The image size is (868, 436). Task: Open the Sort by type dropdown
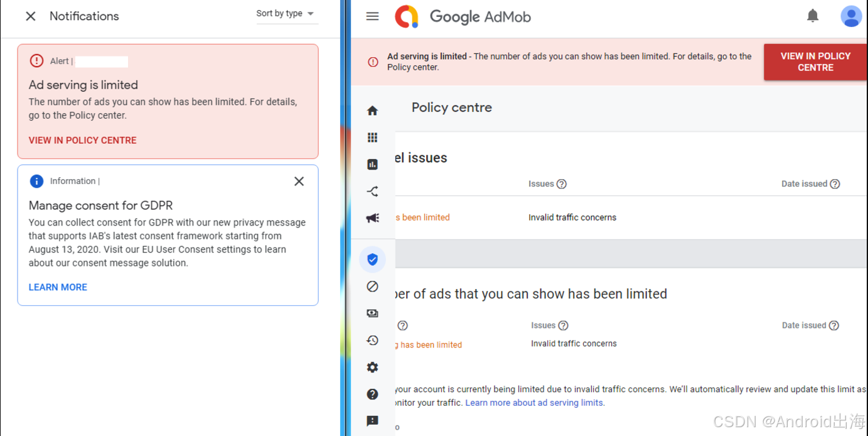(x=287, y=14)
